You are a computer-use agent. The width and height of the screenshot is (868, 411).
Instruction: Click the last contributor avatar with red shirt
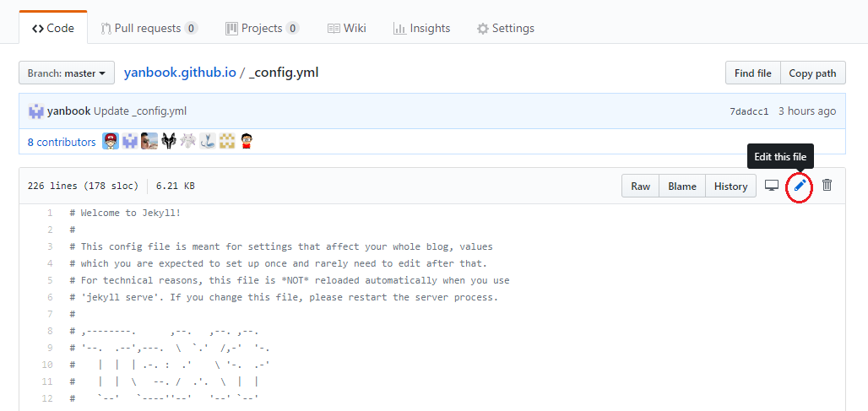[x=247, y=142]
